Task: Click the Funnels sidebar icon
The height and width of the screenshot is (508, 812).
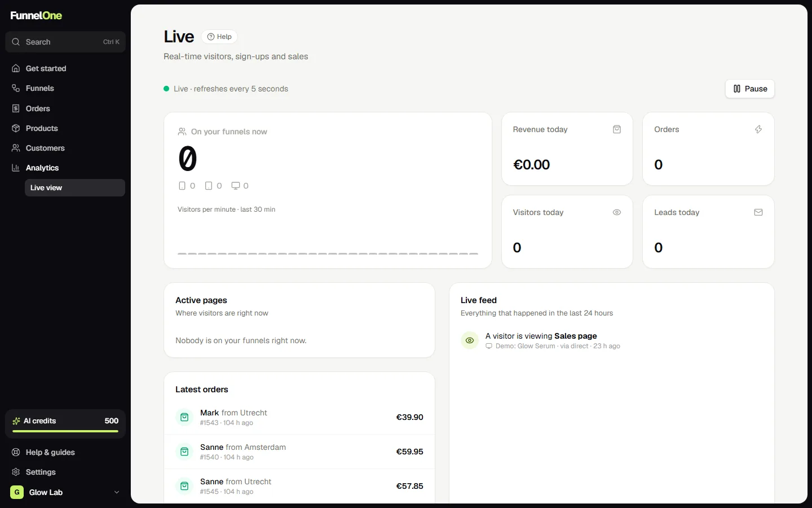Action: coord(16,88)
